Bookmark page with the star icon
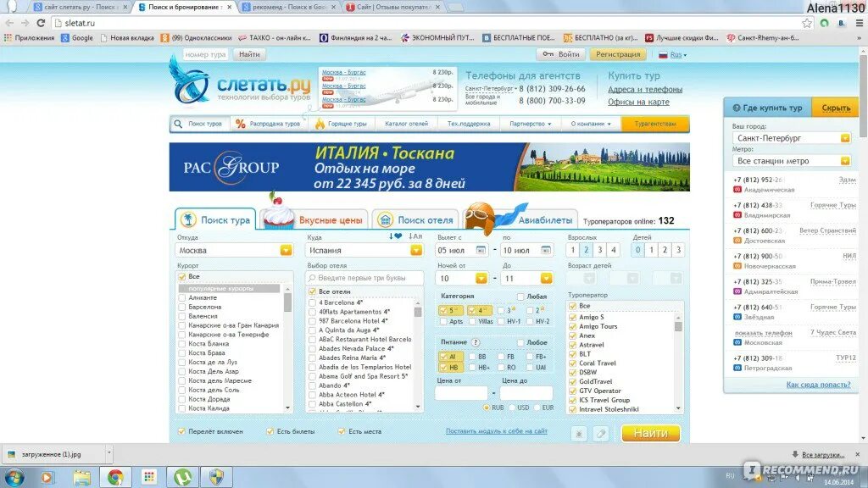 pyautogui.click(x=807, y=23)
